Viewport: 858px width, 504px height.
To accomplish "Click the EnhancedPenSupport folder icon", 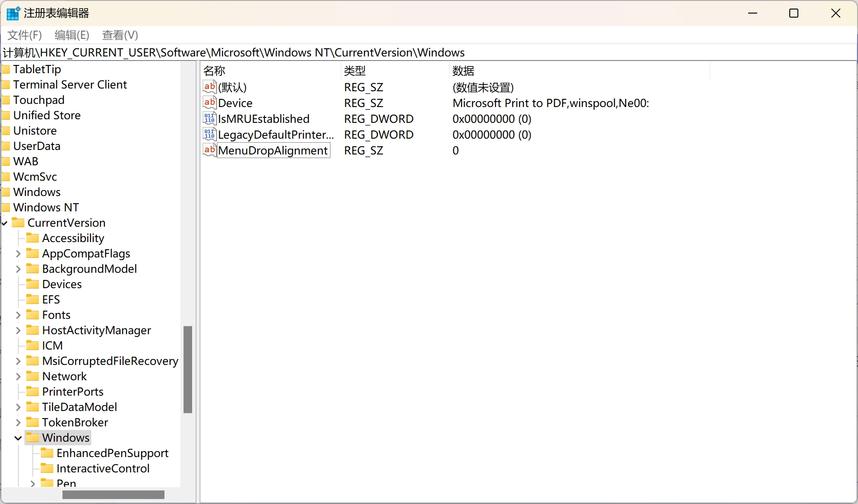I will click(47, 453).
